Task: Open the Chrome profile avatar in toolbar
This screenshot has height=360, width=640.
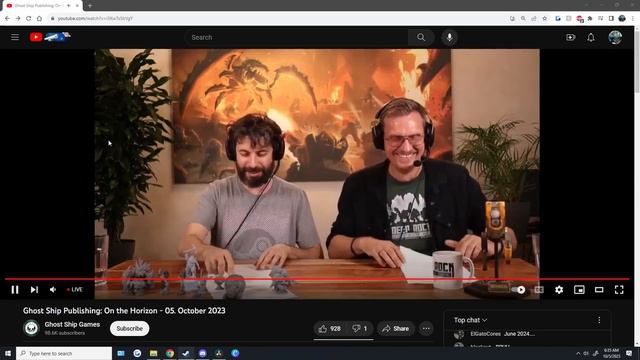Action: pos(622,18)
